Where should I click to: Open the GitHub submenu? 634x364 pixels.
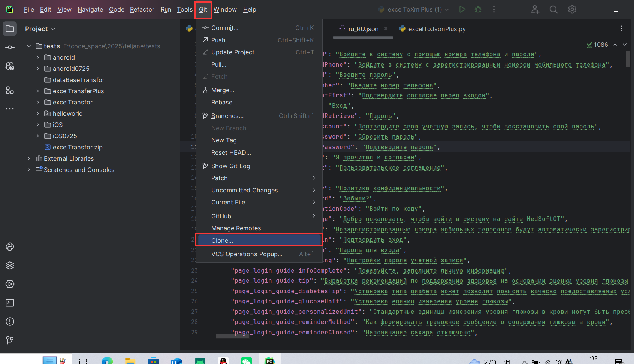(x=259, y=216)
